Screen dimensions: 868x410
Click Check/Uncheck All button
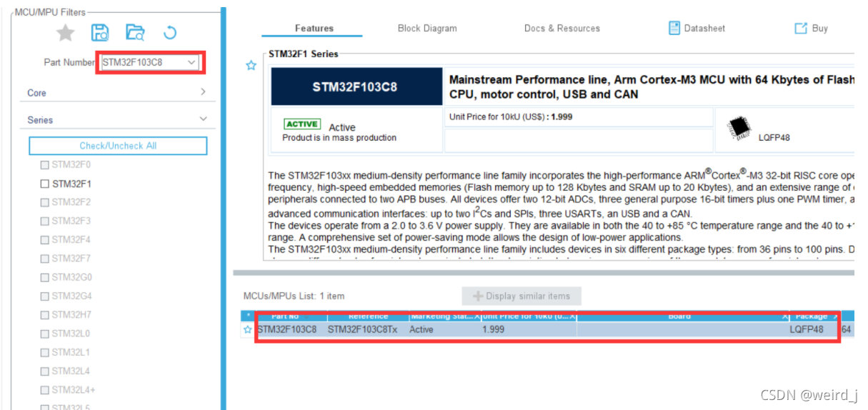tap(118, 146)
